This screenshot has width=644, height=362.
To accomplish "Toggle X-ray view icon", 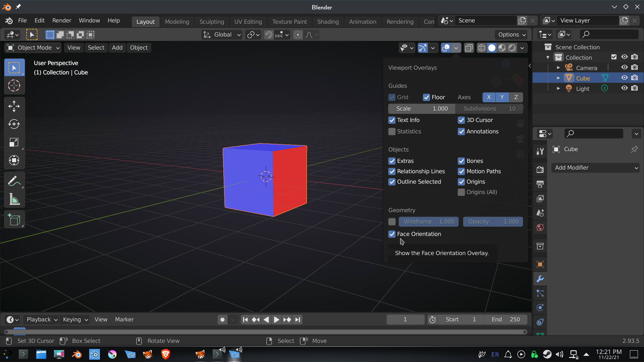I will pos(469,48).
